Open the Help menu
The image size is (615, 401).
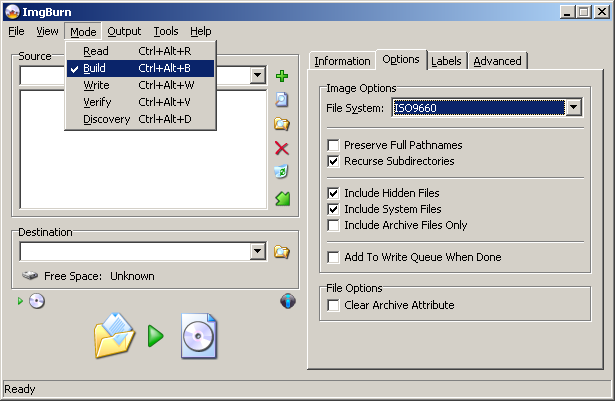tap(200, 31)
